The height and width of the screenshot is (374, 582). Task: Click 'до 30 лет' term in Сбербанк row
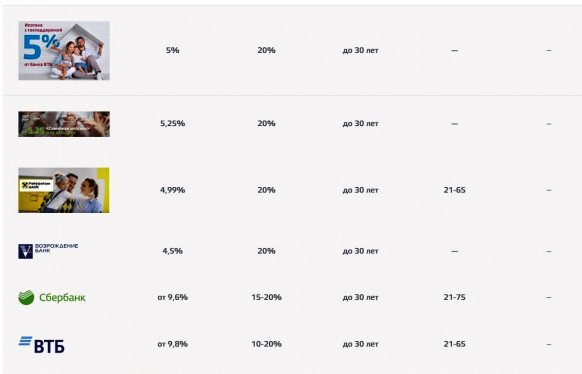[360, 297]
